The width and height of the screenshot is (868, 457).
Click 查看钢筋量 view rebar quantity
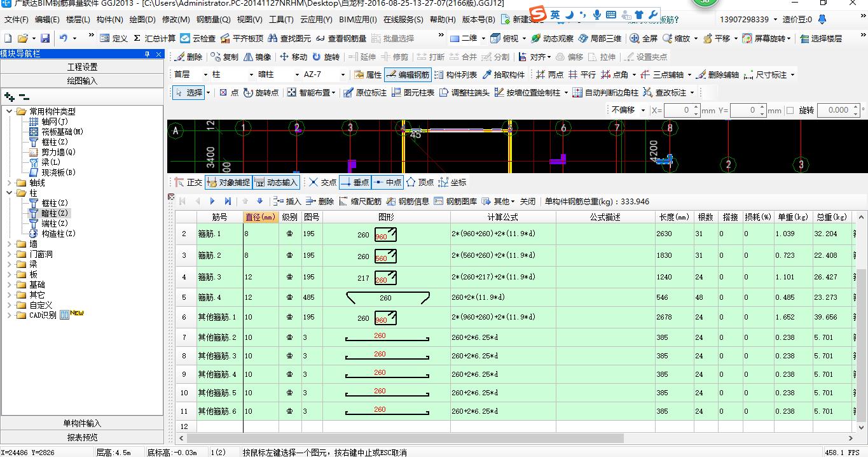click(x=341, y=38)
